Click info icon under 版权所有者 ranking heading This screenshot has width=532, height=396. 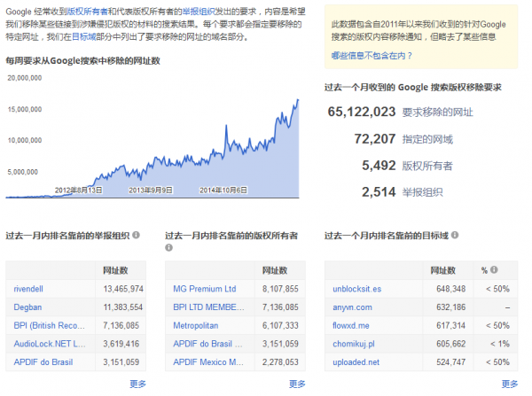[168, 247]
